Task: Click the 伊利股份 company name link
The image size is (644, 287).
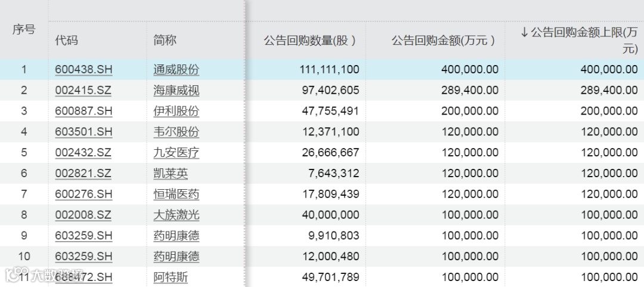Action: coord(176,111)
